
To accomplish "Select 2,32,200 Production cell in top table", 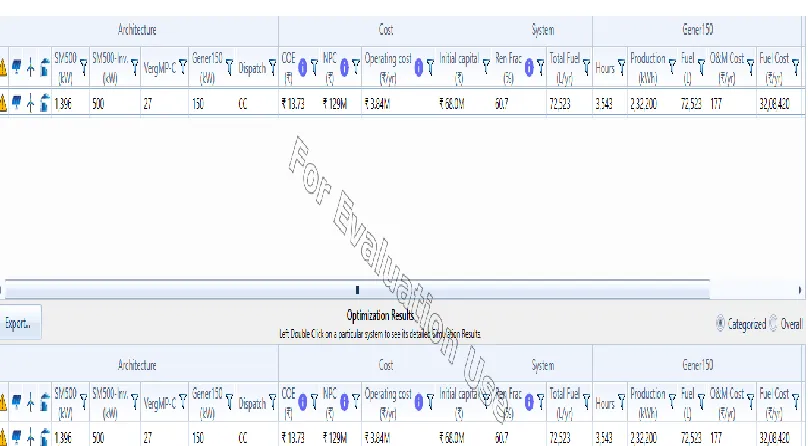I will [x=644, y=104].
